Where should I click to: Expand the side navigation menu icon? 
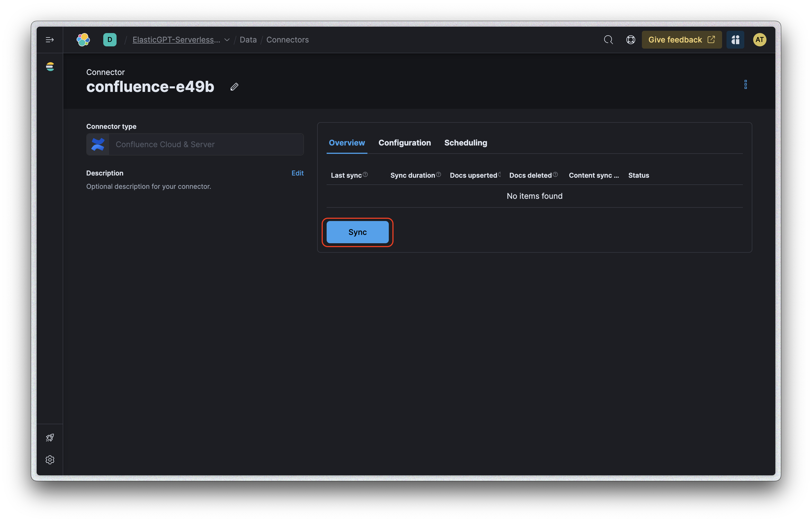(x=50, y=40)
